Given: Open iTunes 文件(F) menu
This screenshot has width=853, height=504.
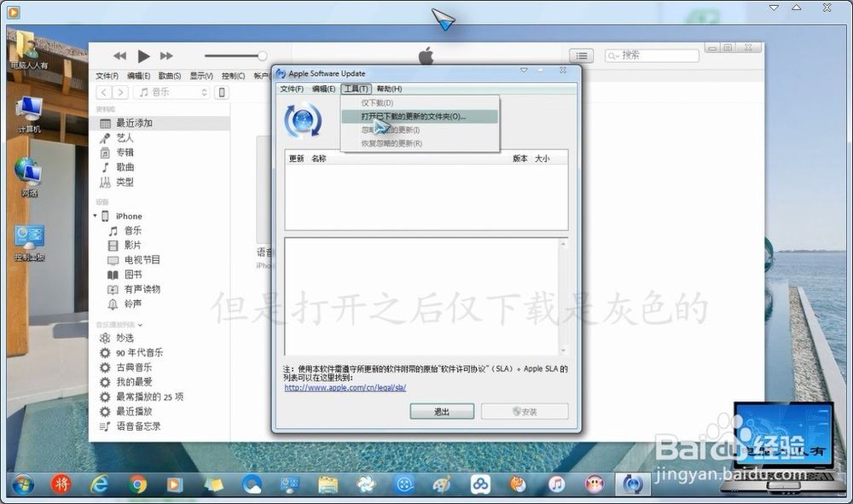Looking at the screenshot, I should tap(107, 76).
